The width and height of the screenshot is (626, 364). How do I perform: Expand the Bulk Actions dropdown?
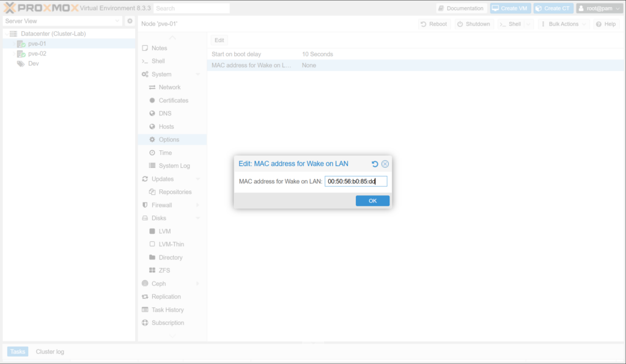coord(565,24)
